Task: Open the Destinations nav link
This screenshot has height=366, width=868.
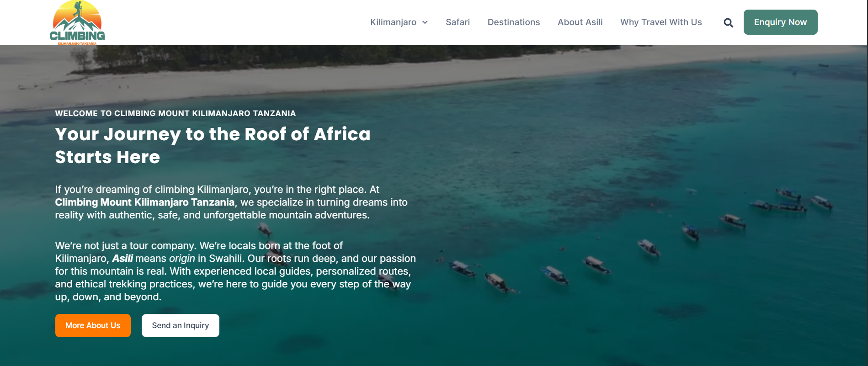Action: pyautogui.click(x=513, y=22)
